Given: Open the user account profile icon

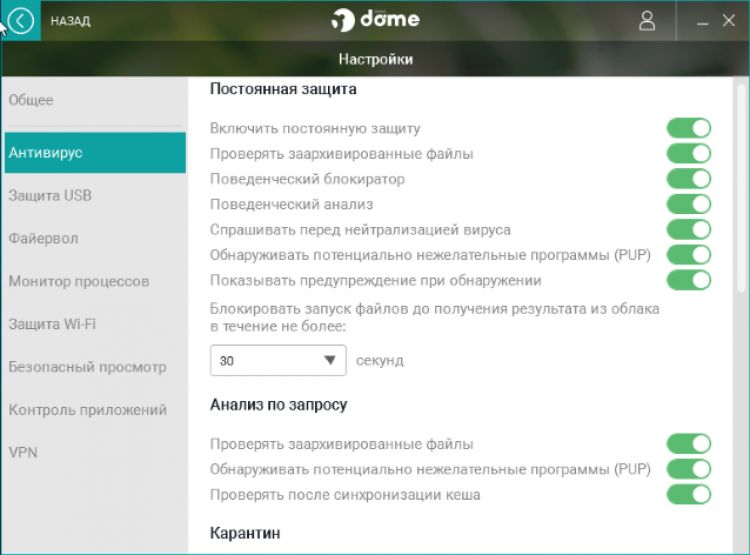Looking at the screenshot, I should pyautogui.click(x=648, y=20).
